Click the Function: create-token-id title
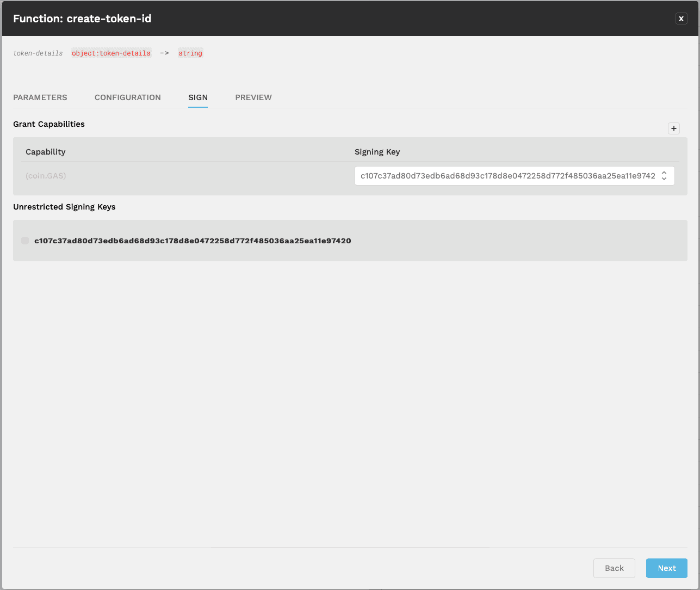 82,19
